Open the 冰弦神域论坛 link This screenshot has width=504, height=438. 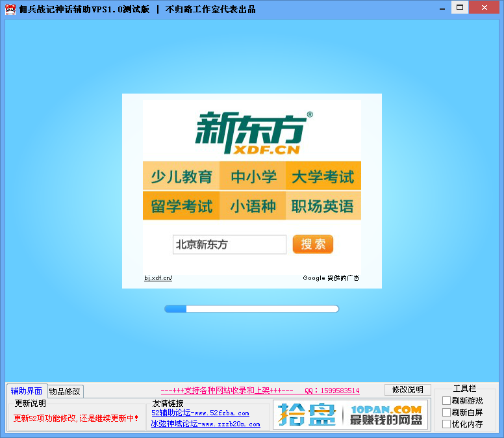[206, 424]
